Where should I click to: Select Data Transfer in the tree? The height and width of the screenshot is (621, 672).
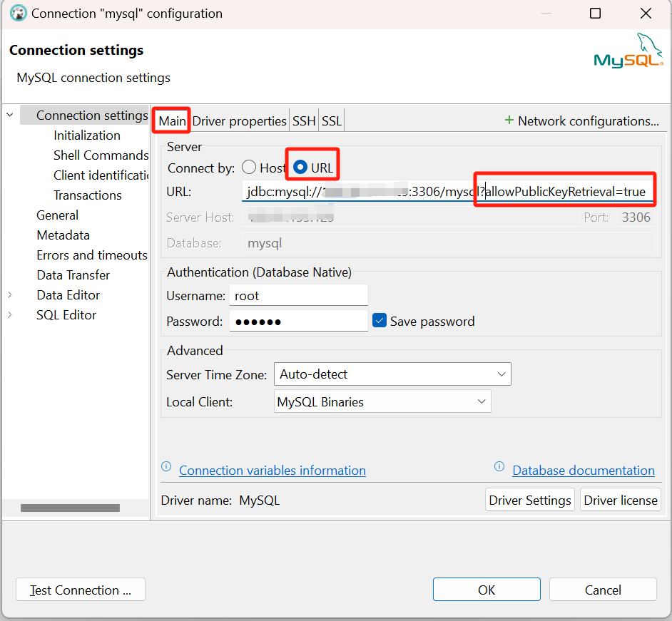pos(73,275)
